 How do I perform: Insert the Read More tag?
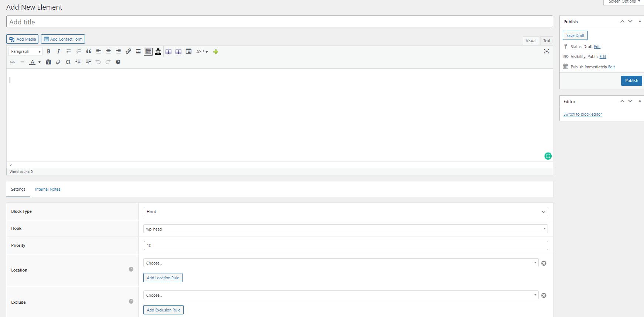[138, 51]
